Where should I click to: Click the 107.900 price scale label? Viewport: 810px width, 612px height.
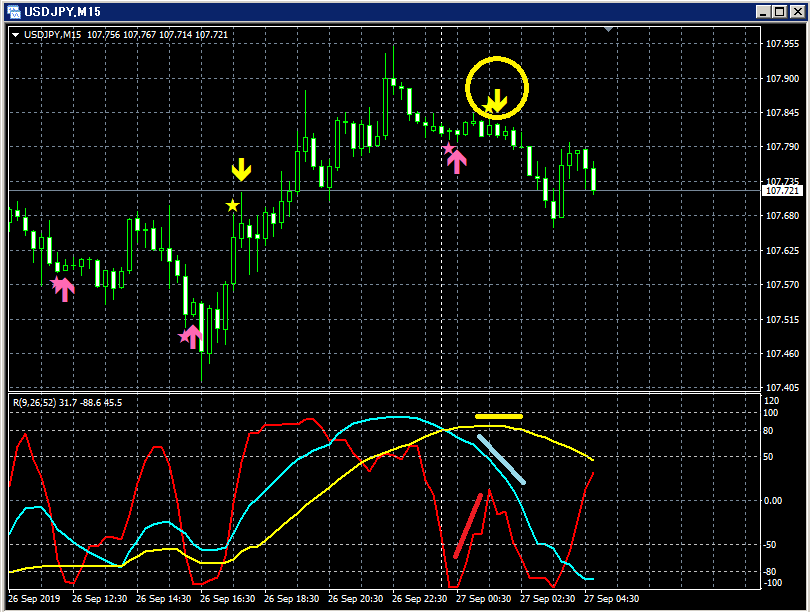click(782, 79)
